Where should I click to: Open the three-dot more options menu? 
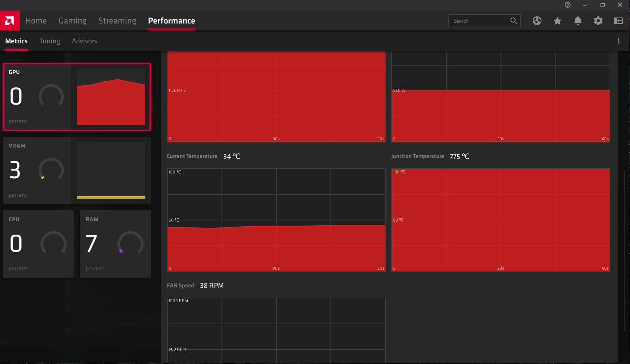point(618,41)
